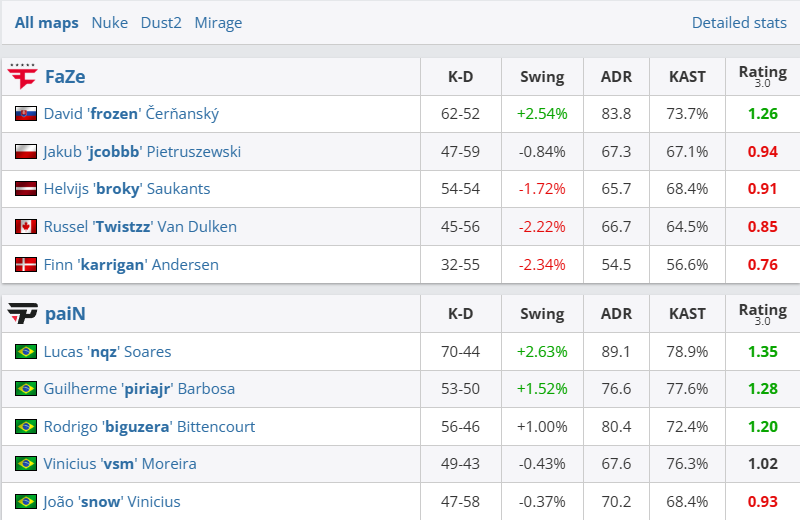Image resolution: width=800 pixels, height=520 pixels.
Task: Open David 'frozen' Čerňanský's player profile
Action: tap(131, 114)
